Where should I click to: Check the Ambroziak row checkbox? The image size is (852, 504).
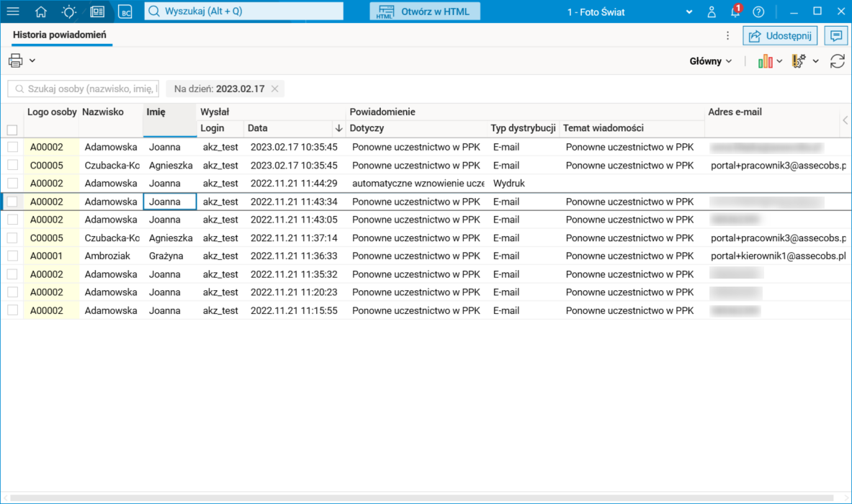click(x=12, y=256)
